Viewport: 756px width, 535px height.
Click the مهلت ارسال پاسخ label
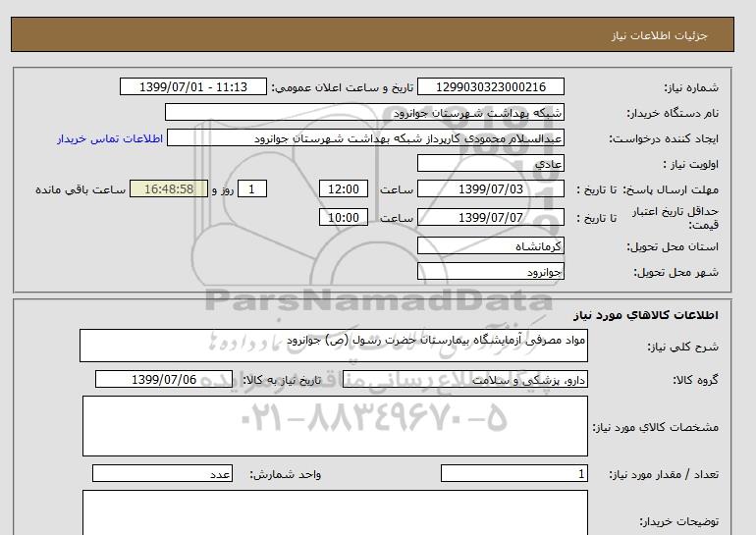pos(671,189)
